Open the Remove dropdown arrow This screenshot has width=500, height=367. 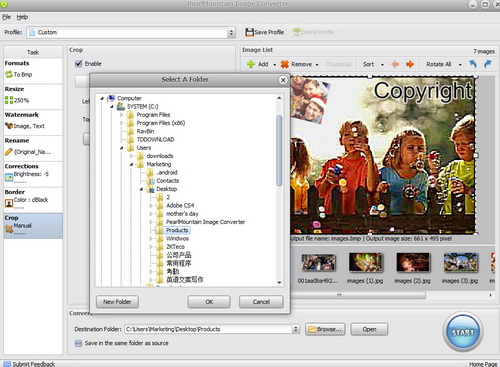317,65
